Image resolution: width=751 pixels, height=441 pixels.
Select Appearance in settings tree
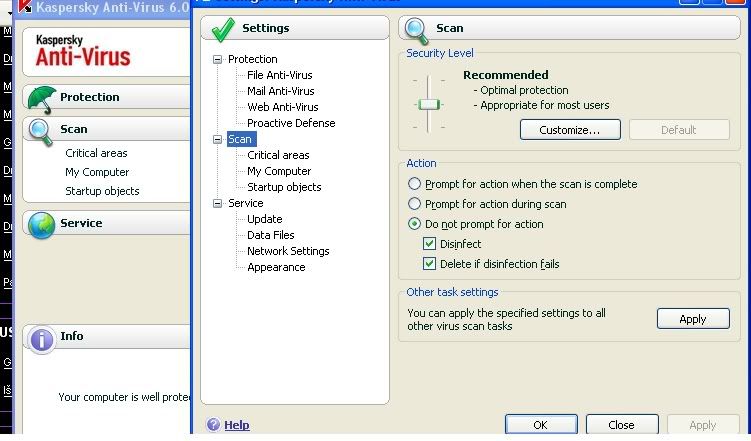pos(276,267)
